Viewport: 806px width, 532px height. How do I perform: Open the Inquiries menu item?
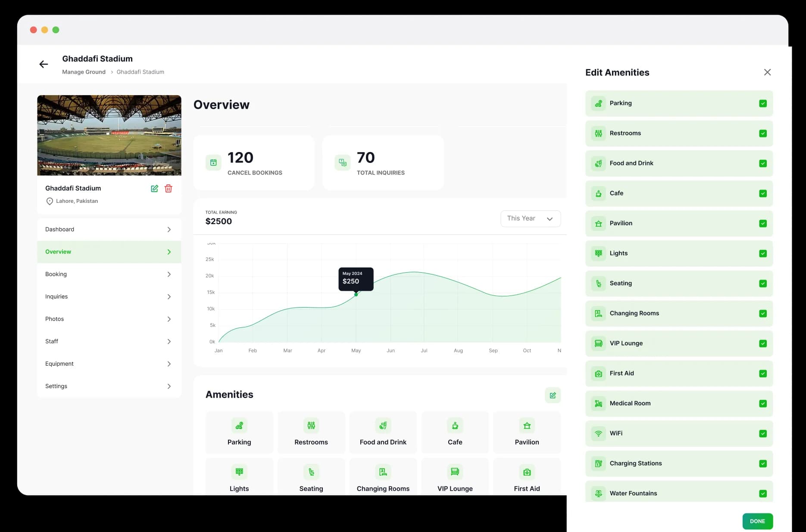pos(109,297)
